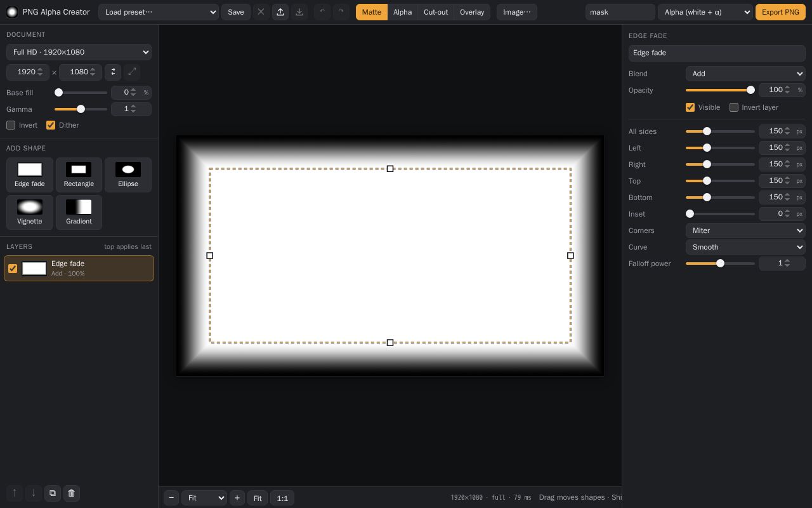The height and width of the screenshot is (508, 812).
Task: Open the Fit zoom level dropdown
Action: [x=204, y=498]
